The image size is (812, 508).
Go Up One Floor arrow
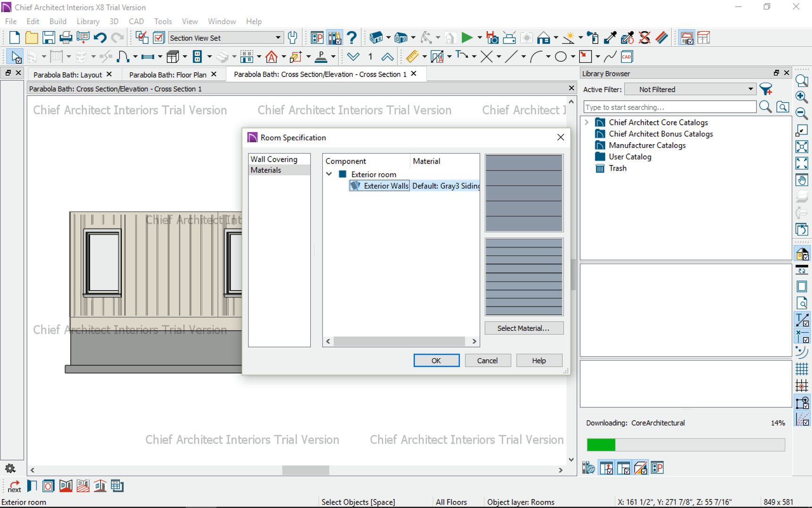point(388,57)
